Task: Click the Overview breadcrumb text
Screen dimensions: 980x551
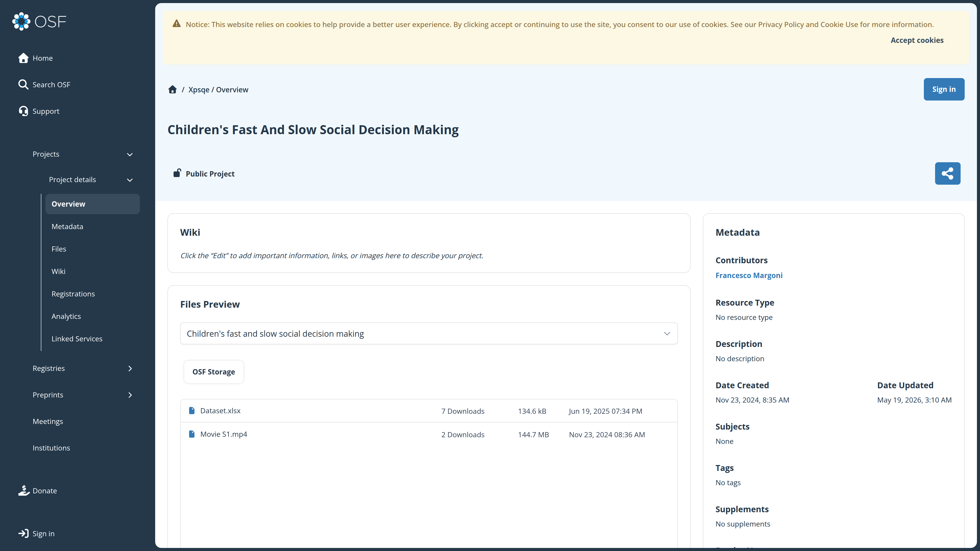Action: coord(232,90)
